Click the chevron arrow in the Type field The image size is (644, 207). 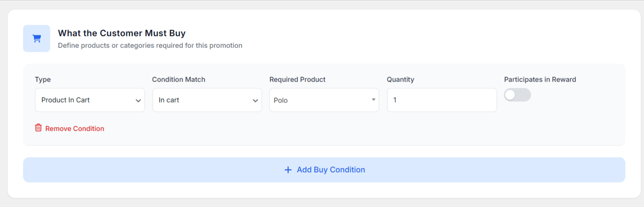[x=138, y=101]
